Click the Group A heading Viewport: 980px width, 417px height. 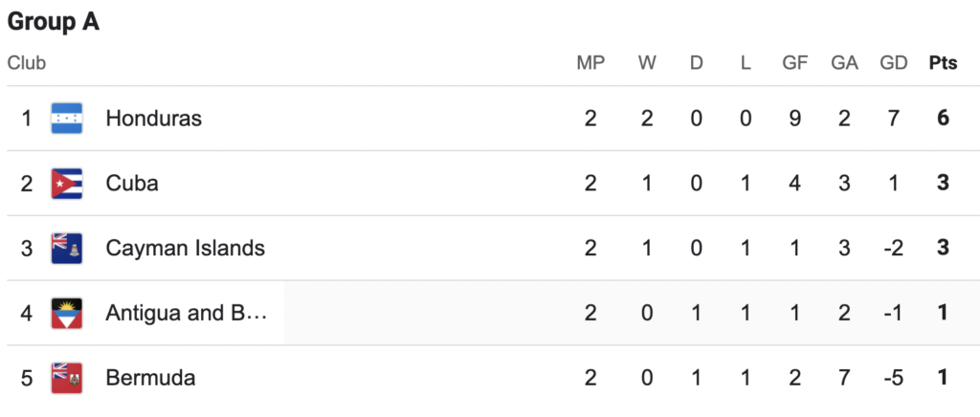coord(54,22)
